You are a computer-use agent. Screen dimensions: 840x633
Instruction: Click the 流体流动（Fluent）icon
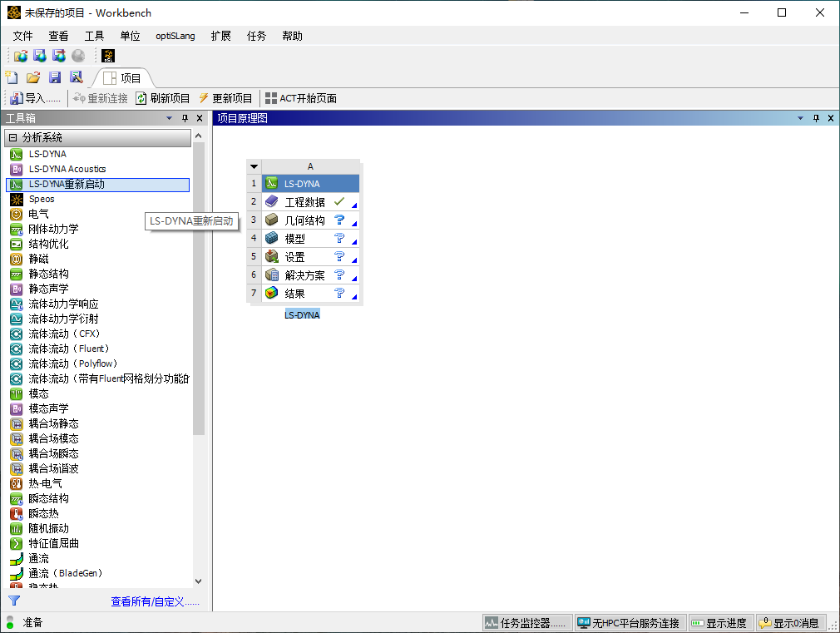click(17, 349)
